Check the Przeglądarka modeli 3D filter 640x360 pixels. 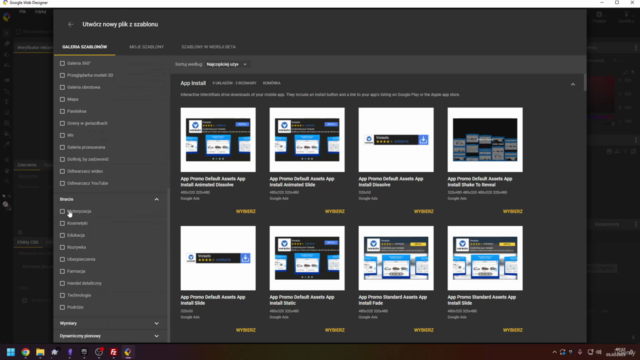tap(62, 75)
